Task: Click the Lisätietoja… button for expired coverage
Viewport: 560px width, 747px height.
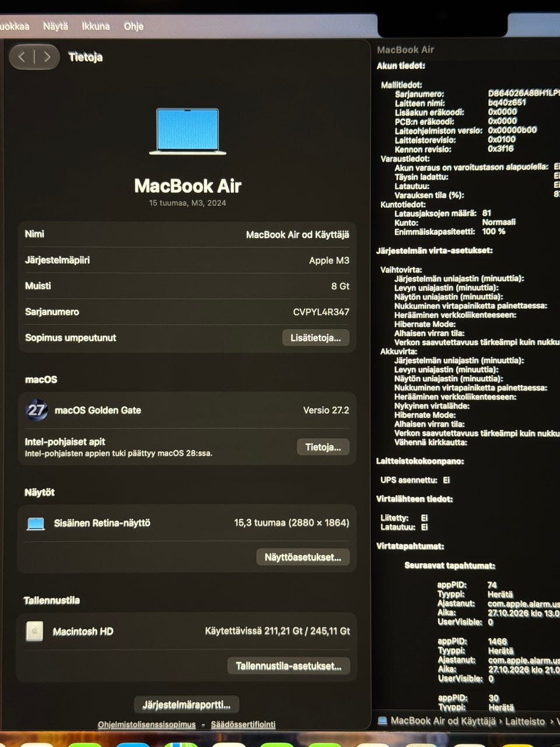Action: click(x=316, y=338)
